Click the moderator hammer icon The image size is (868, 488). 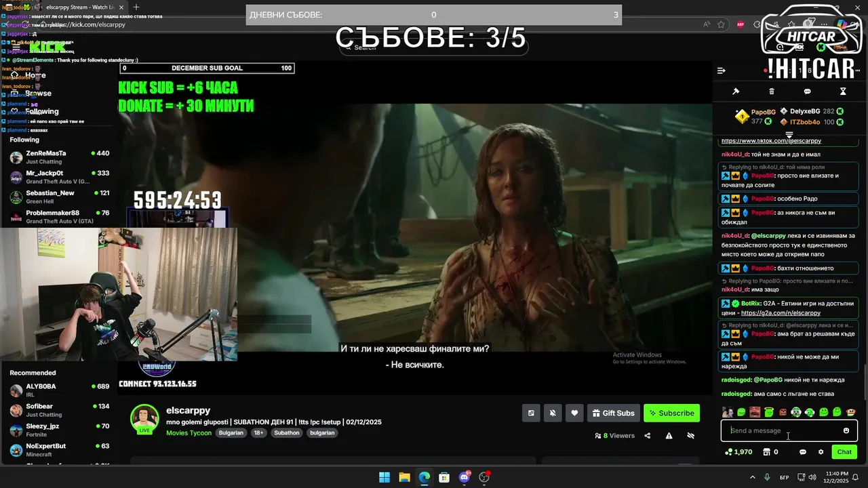pyautogui.click(x=736, y=91)
